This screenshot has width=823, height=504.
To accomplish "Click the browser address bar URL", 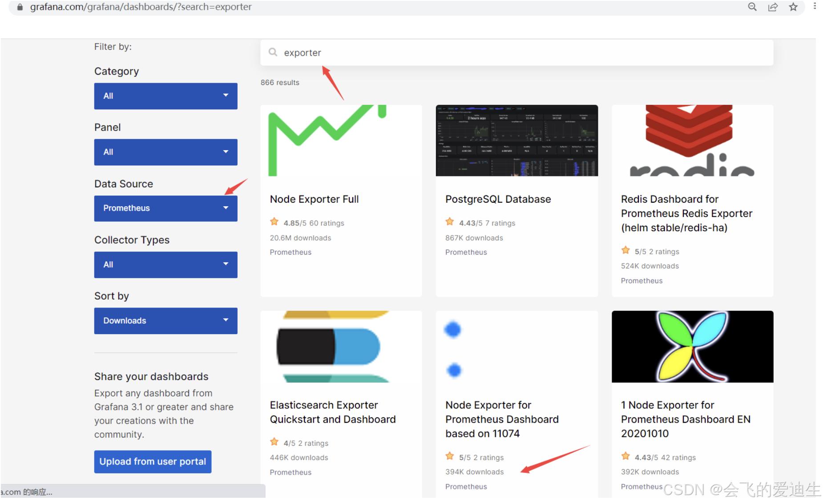I will [x=141, y=7].
